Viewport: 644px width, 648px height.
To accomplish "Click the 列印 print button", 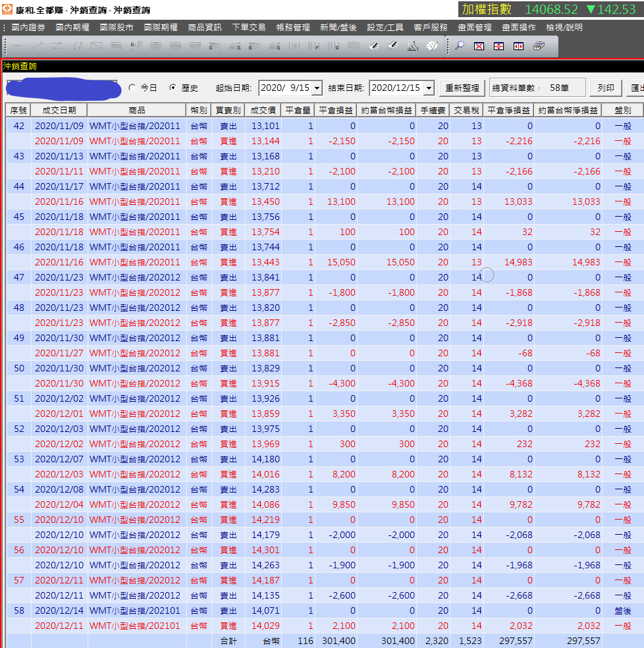I will coord(606,88).
